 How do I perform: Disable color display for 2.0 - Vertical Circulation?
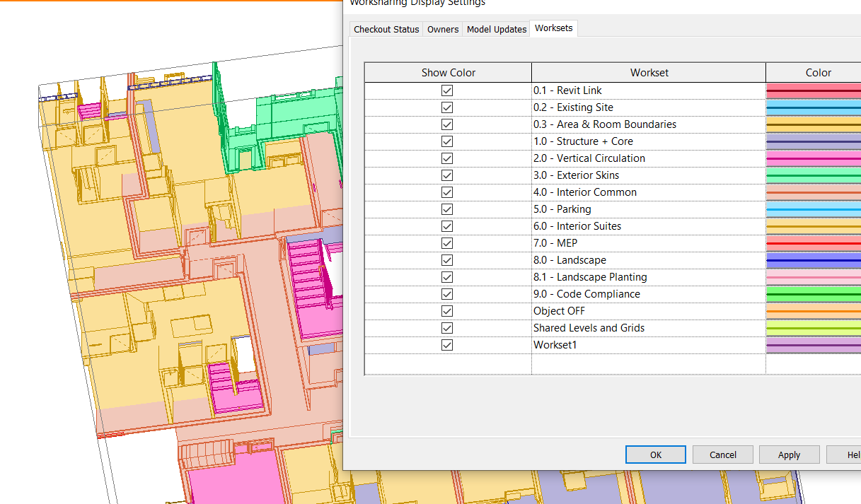click(446, 158)
